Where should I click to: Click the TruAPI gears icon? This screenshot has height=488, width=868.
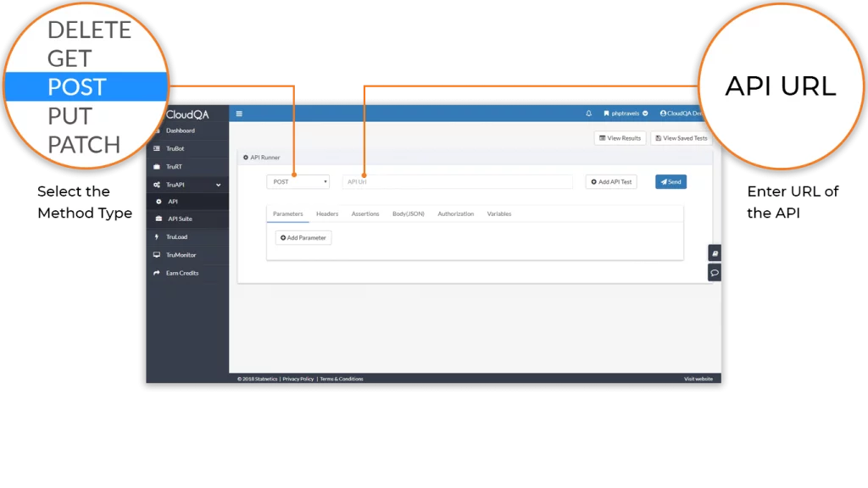tap(157, 185)
